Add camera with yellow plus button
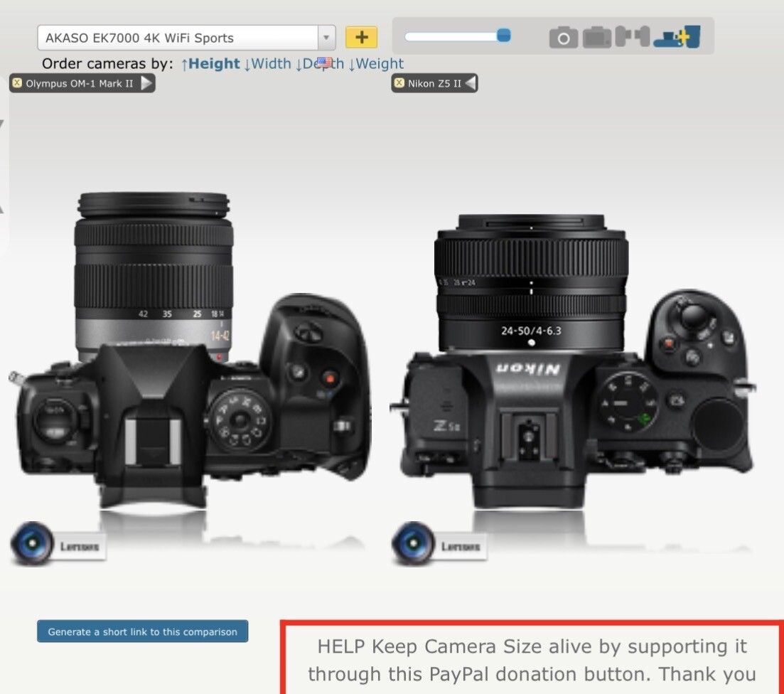 [x=362, y=37]
